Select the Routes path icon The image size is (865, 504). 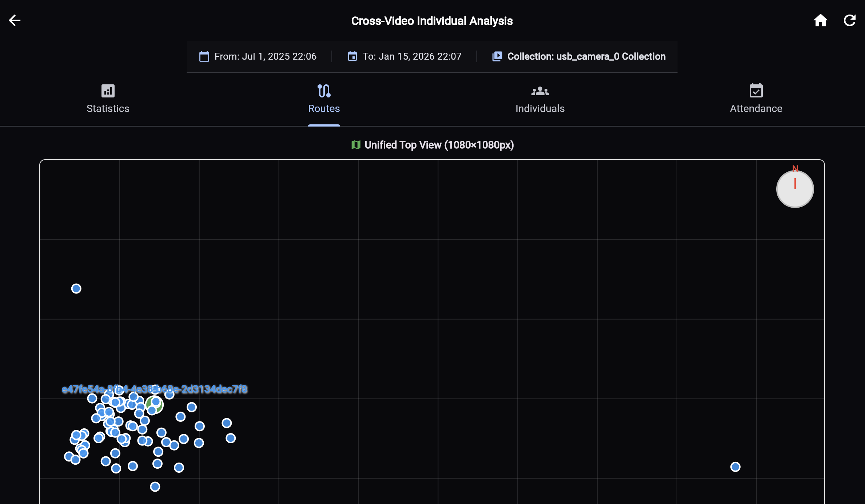(x=324, y=91)
